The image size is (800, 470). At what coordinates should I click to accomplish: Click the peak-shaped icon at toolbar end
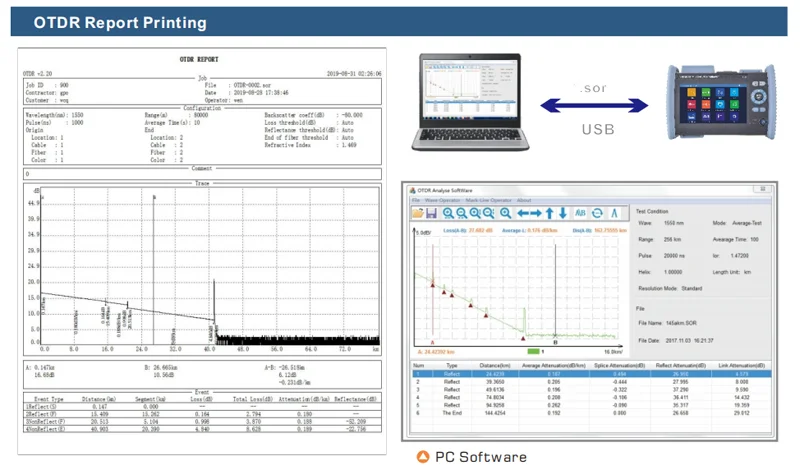(x=614, y=213)
